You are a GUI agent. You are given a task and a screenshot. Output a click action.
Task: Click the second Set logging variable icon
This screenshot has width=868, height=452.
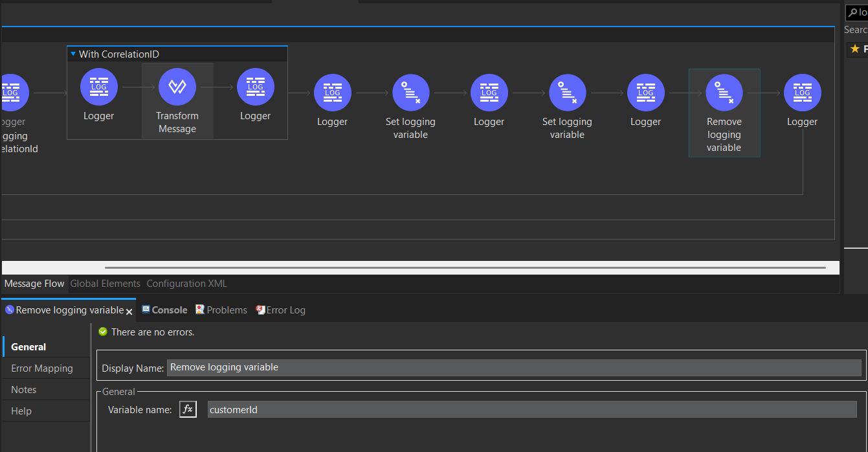pos(567,93)
